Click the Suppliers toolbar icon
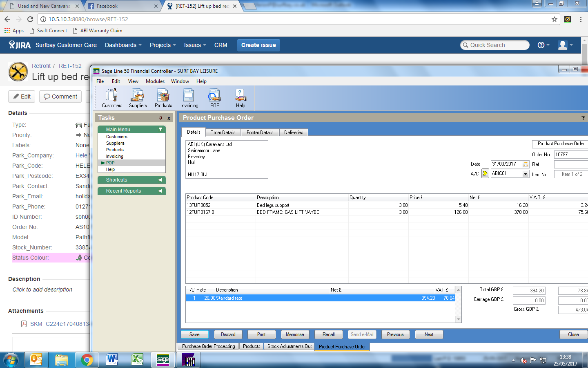The image size is (588, 368). coord(138,98)
